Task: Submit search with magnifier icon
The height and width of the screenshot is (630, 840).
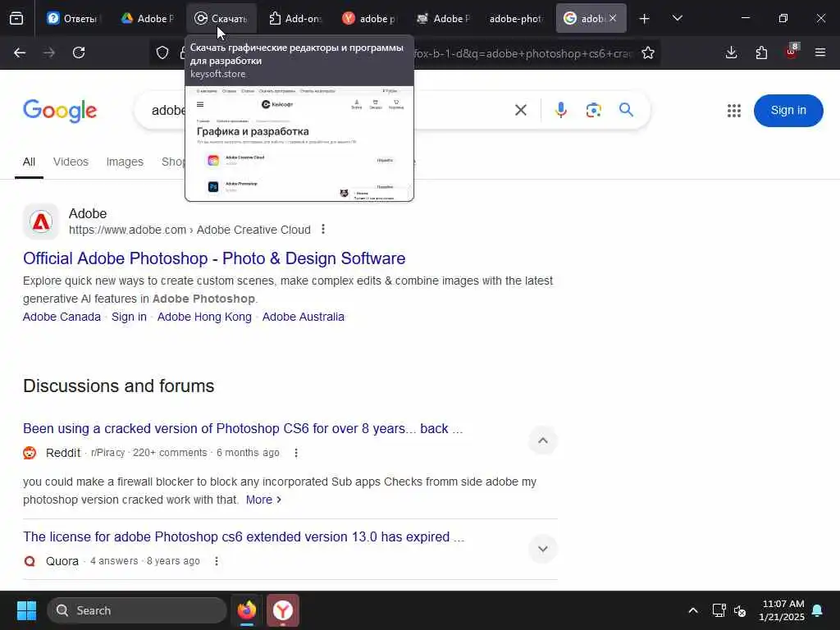Action: point(626,110)
